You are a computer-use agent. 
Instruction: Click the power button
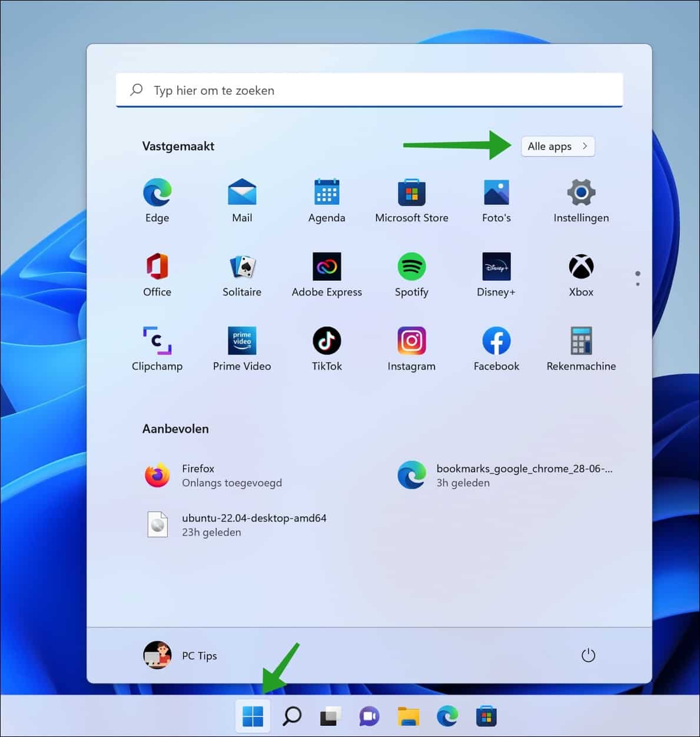588,654
